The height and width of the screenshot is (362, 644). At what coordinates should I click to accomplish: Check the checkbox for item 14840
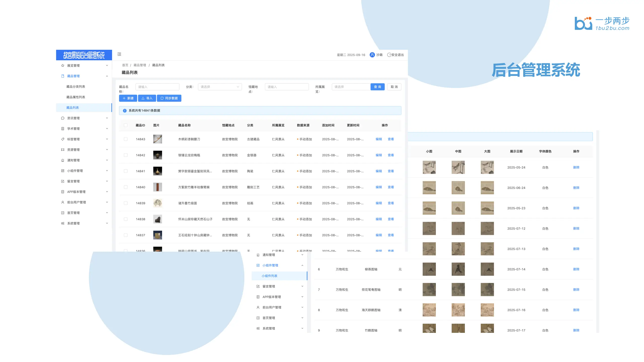click(x=126, y=187)
